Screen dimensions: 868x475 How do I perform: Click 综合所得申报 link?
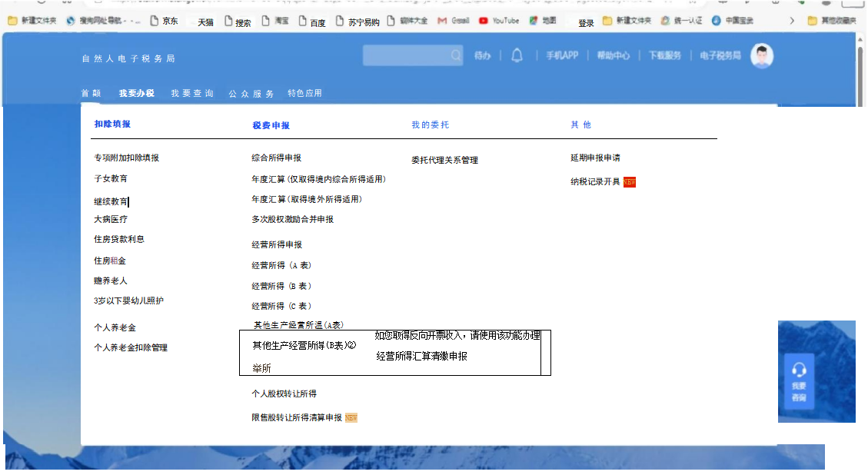(277, 158)
